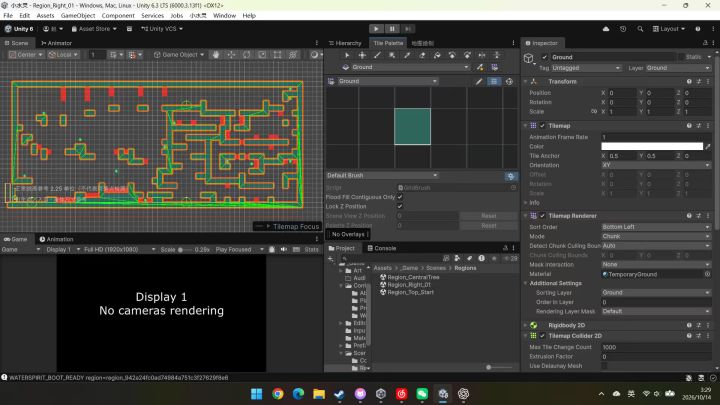This screenshot has width=720, height=405.
Task: Open the Asset Store button
Action: point(94,29)
